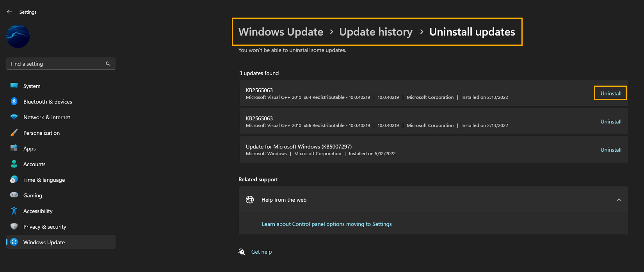
Task: Open Network & internet settings
Action: (61, 117)
